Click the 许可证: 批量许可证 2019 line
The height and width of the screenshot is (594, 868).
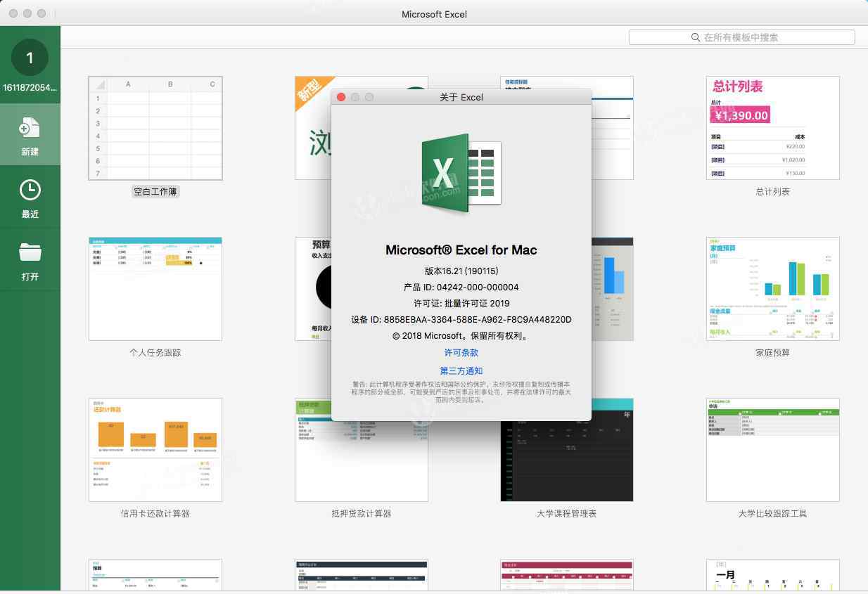(461, 303)
